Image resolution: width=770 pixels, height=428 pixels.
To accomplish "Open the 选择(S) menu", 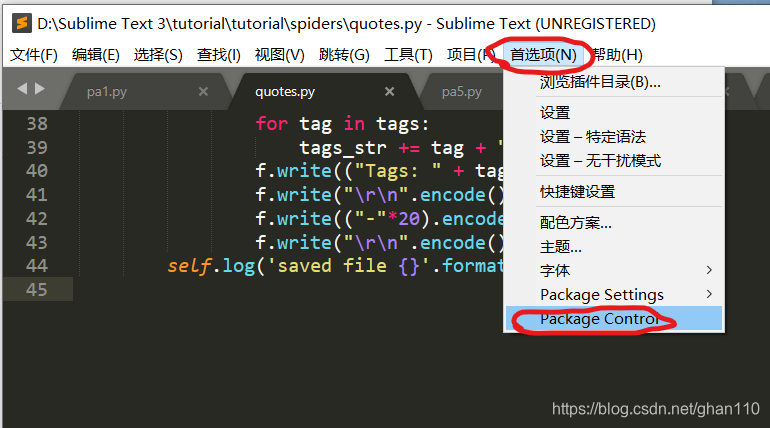I will click(x=158, y=54).
